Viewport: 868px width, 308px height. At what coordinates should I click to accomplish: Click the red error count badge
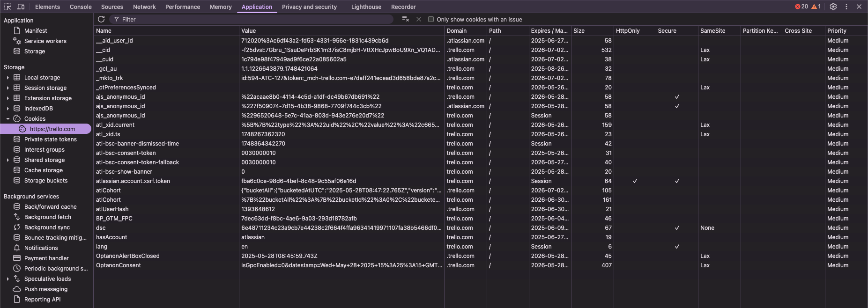(801, 7)
